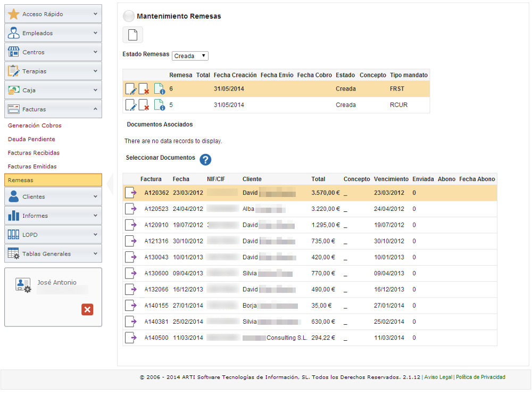Click total 294,22 € cell

pos(323,338)
